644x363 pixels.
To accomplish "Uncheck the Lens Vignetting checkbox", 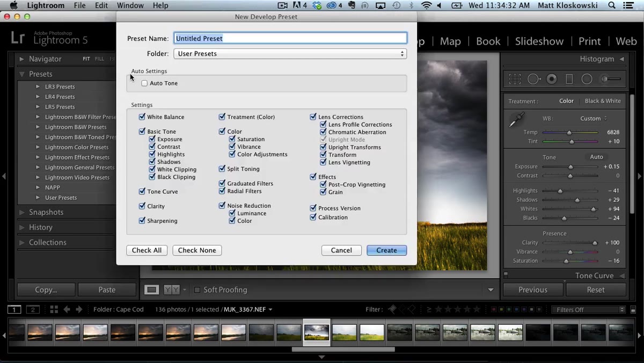I will click(323, 162).
